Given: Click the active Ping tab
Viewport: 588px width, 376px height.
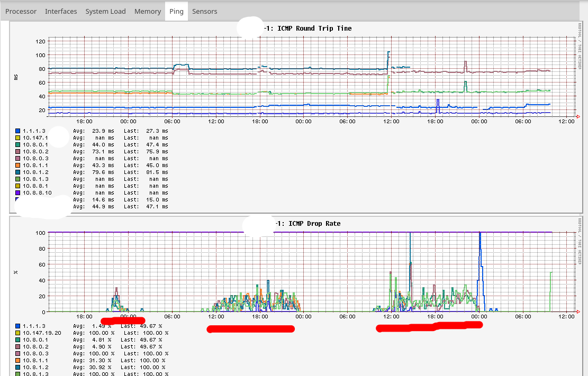Looking at the screenshot, I should pos(176,11).
